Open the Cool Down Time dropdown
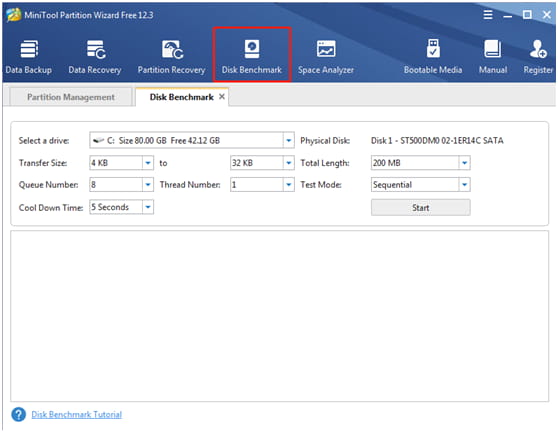Image resolution: width=558 pixels, height=432 pixels. [x=148, y=207]
